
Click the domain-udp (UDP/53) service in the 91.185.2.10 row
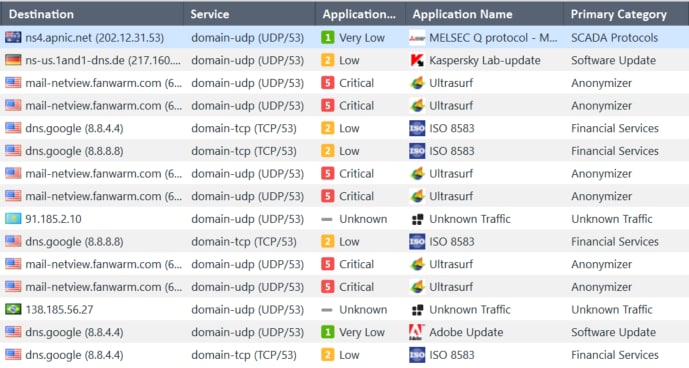pyautogui.click(x=247, y=219)
